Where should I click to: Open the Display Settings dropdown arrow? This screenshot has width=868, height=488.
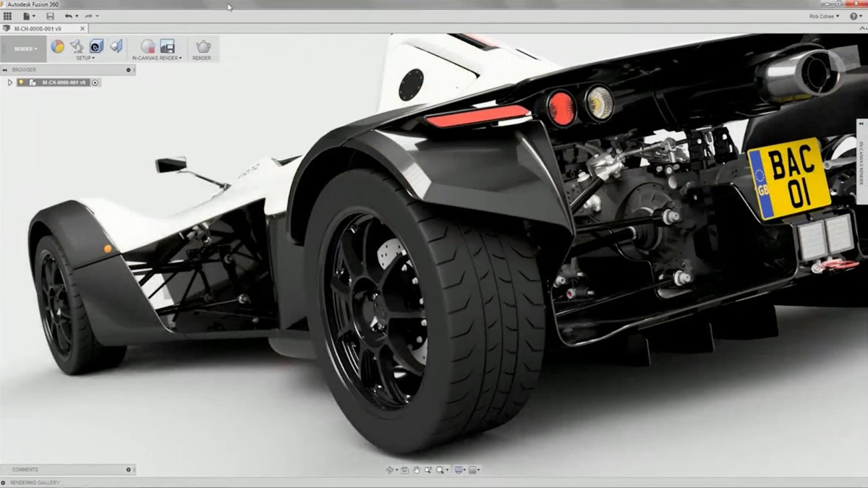tap(464, 470)
